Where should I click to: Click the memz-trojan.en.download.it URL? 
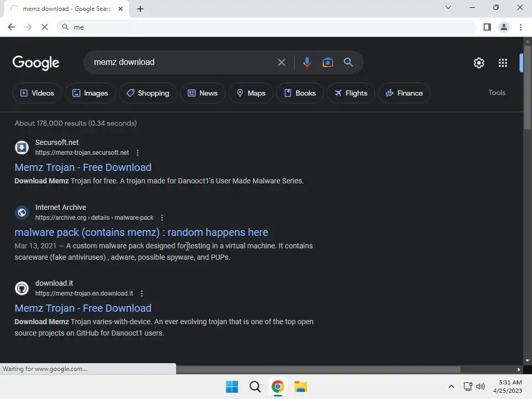pos(84,294)
